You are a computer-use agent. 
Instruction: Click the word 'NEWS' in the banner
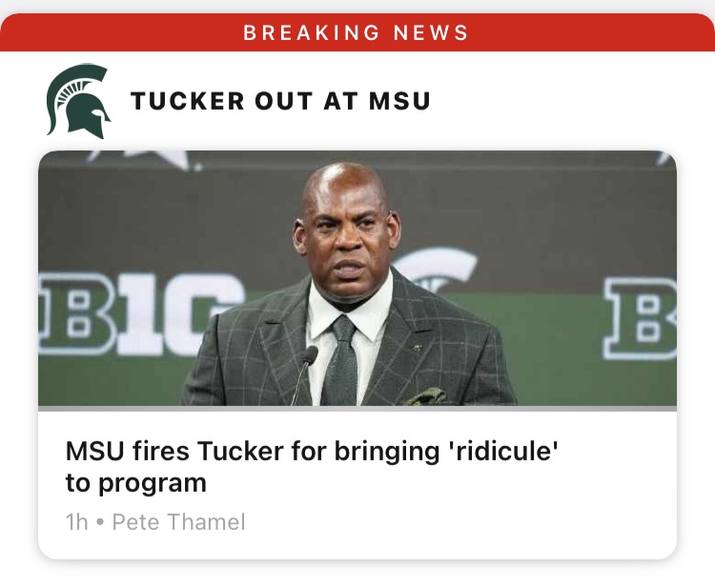click(432, 32)
